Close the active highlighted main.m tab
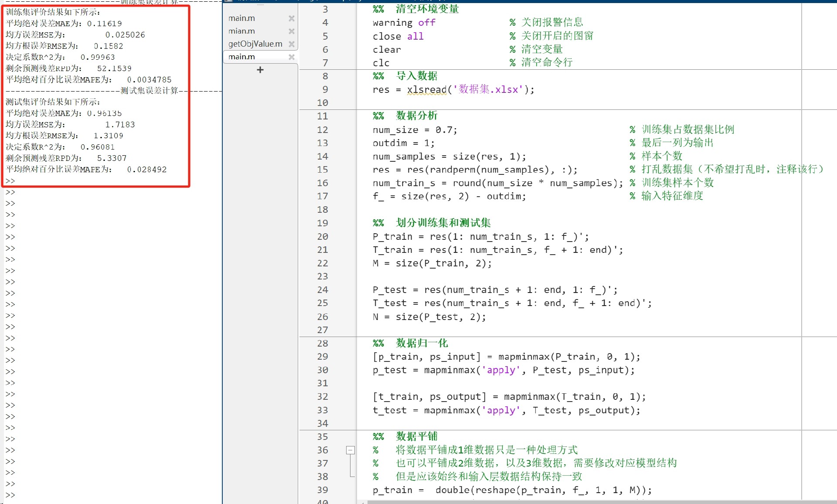Screen dimensions: 837x504 pyautogui.click(x=292, y=57)
